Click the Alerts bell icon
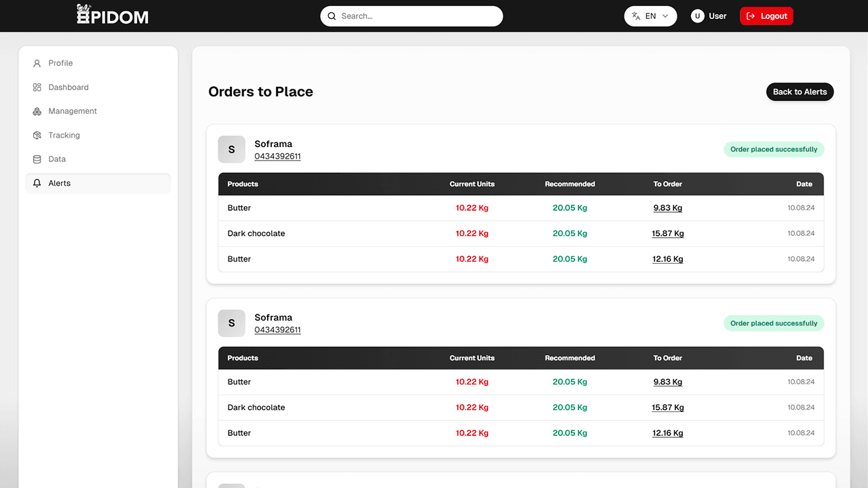Image resolution: width=868 pixels, height=488 pixels. [37, 183]
